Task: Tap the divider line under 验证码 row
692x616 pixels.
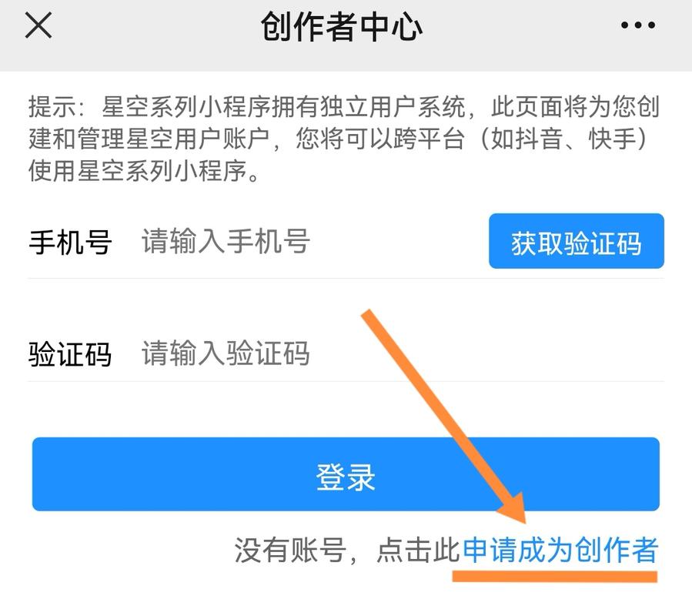Action: [346, 381]
